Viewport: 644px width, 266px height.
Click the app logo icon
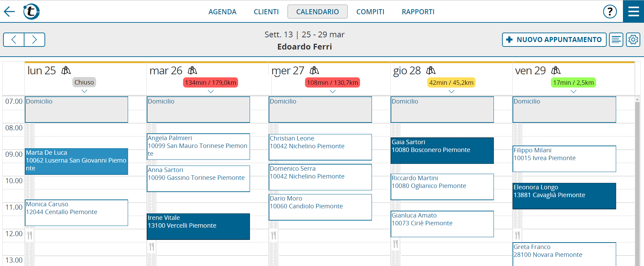[x=31, y=12]
